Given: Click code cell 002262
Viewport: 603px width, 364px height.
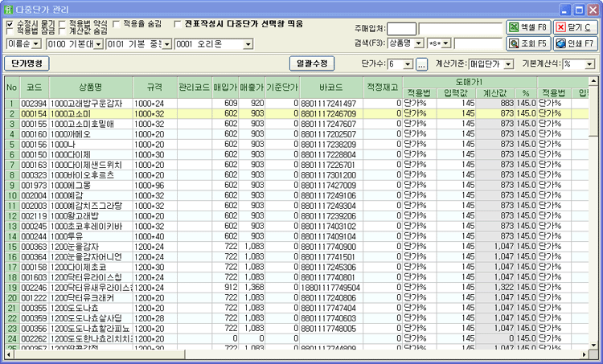Looking at the screenshot, I should (x=35, y=339).
